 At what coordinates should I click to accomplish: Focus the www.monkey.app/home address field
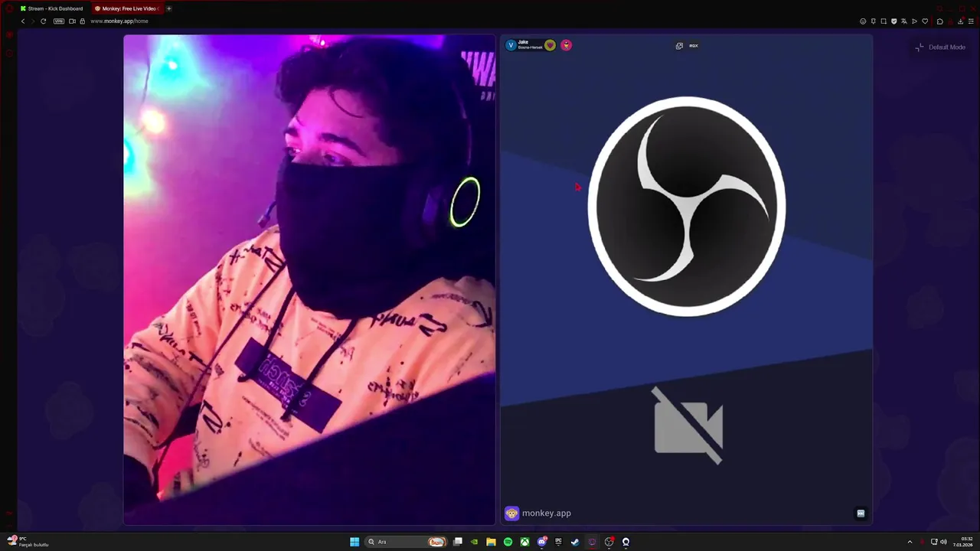tap(119, 21)
